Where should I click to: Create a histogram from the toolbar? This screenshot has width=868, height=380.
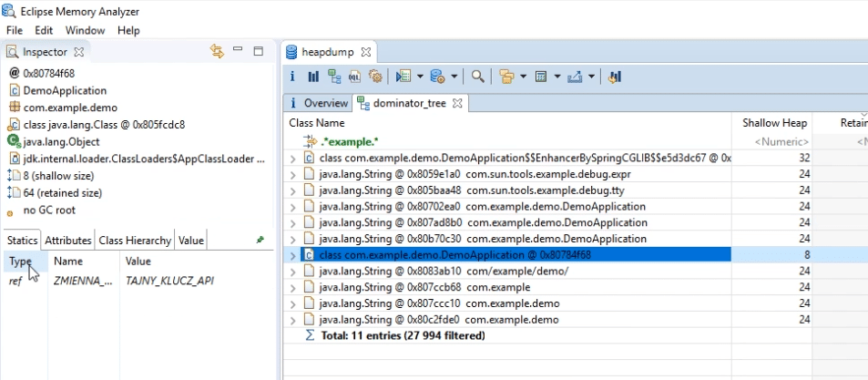point(313,77)
